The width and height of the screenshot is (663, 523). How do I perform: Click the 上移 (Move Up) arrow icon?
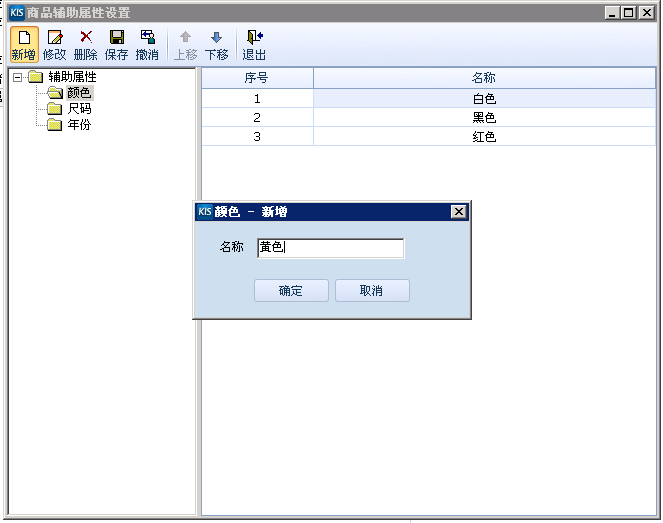(185, 37)
